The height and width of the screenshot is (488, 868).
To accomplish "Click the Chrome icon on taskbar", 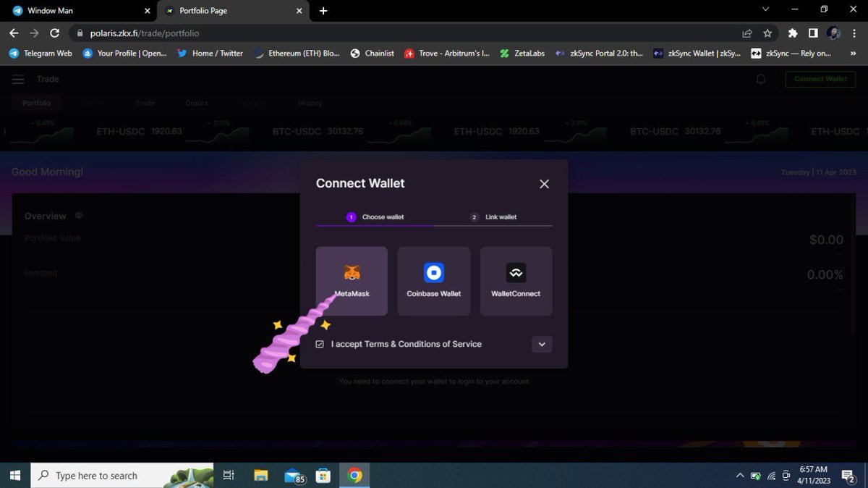I will 354,475.
